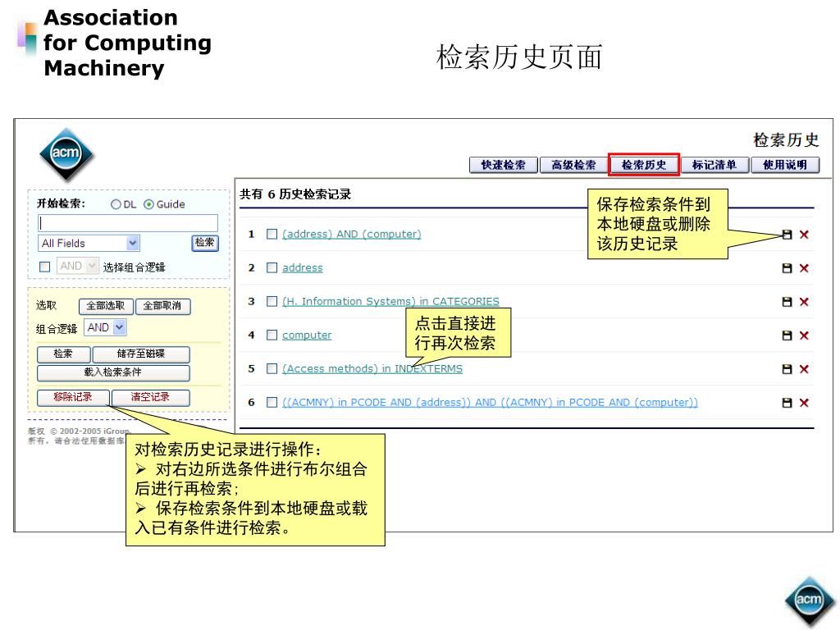Click 全部选取 button

[106, 306]
